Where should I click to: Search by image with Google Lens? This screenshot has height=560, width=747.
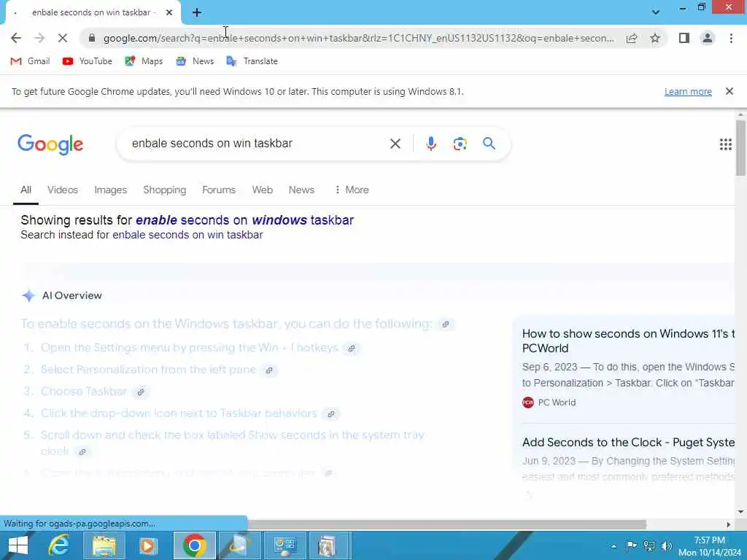pos(460,144)
